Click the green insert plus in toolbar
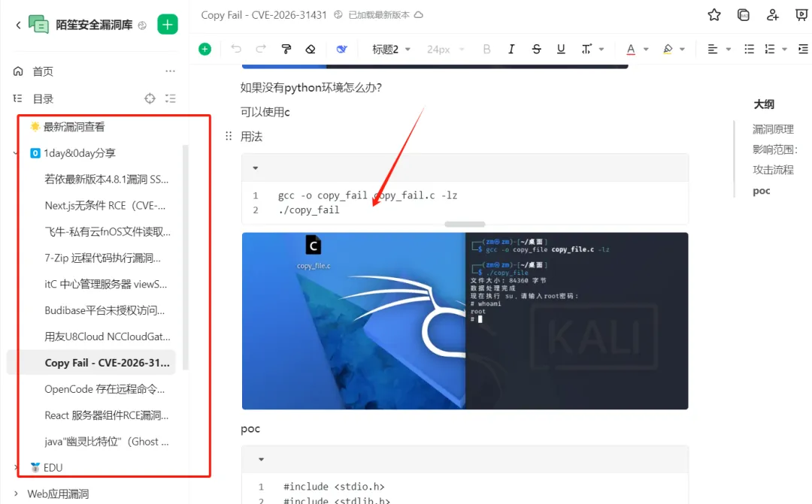 [x=205, y=49]
